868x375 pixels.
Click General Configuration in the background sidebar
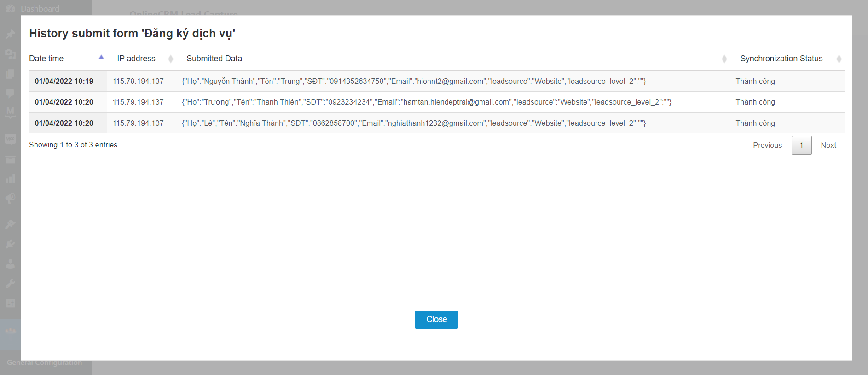point(44,363)
